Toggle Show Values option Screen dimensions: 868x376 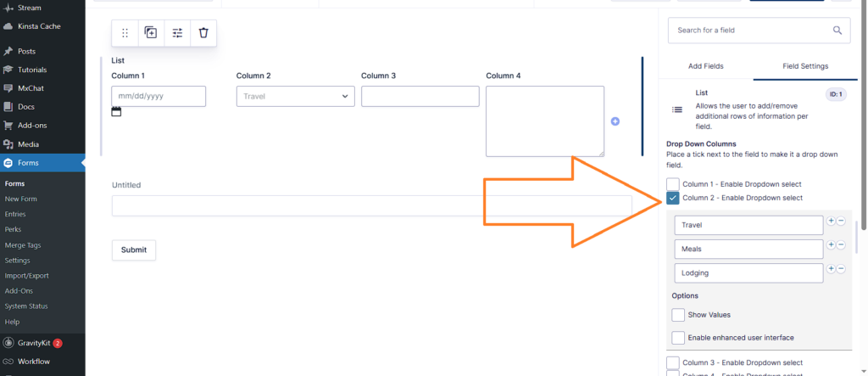tap(678, 314)
